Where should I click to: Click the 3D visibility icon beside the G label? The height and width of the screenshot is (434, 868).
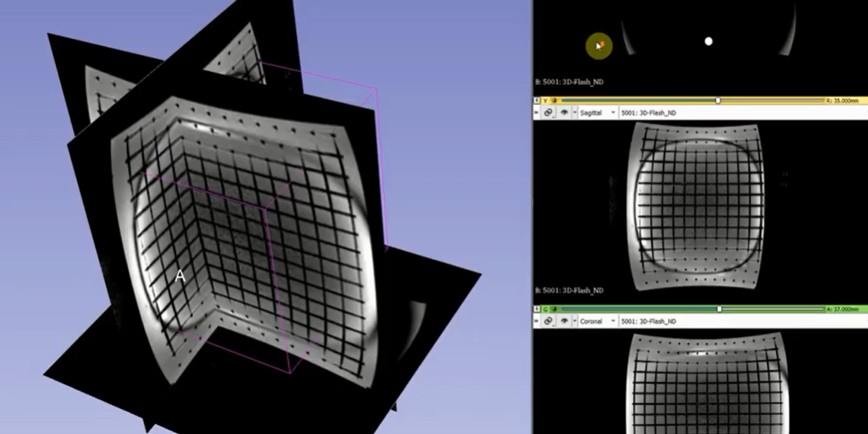(x=555, y=309)
